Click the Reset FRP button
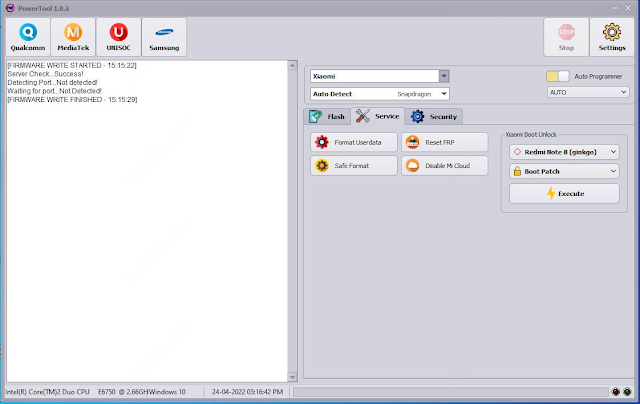The image size is (640, 404). [444, 142]
